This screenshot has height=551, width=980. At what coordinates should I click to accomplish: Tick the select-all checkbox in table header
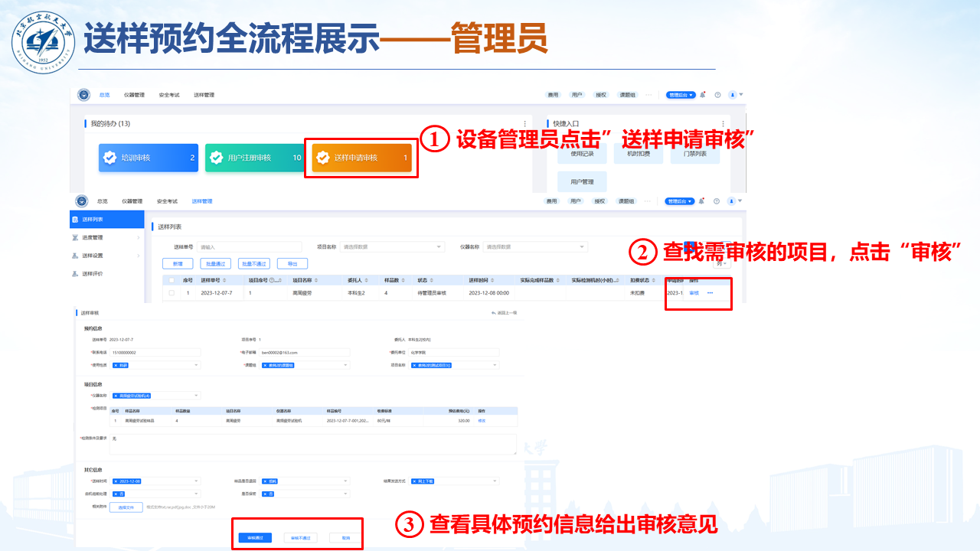click(171, 280)
